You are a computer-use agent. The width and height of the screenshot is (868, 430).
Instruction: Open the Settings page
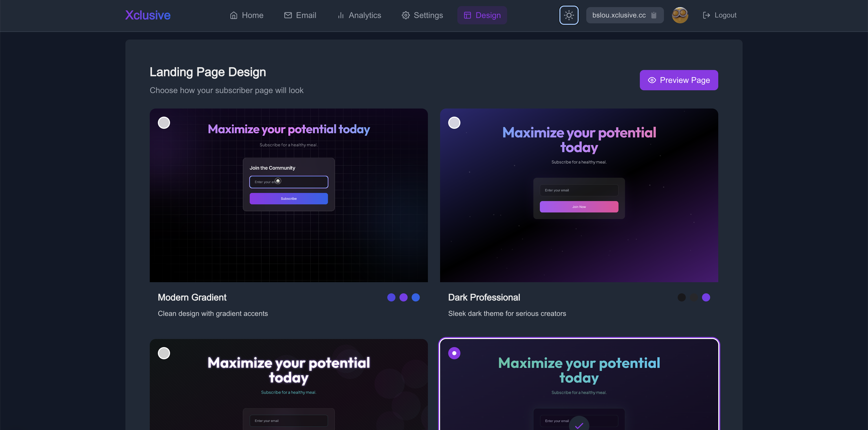tap(422, 15)
